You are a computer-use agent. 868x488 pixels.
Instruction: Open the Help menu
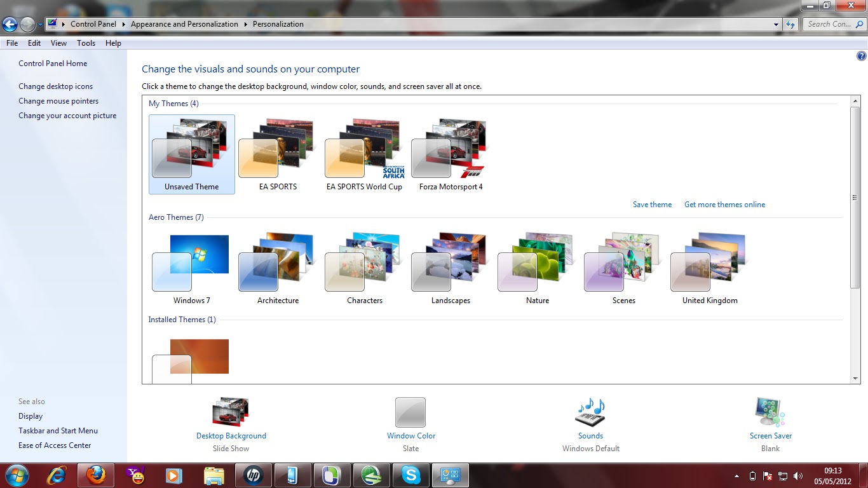click(x=113, y=43)
